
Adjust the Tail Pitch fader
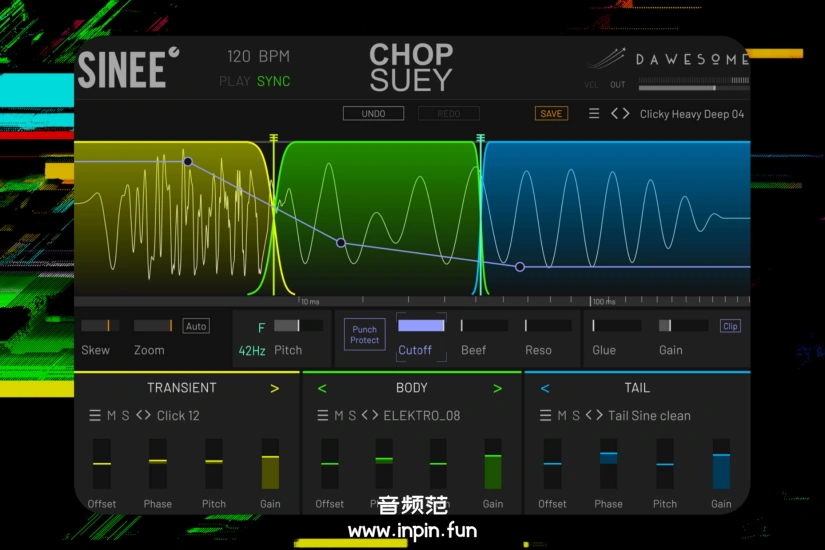coord(665,464)
